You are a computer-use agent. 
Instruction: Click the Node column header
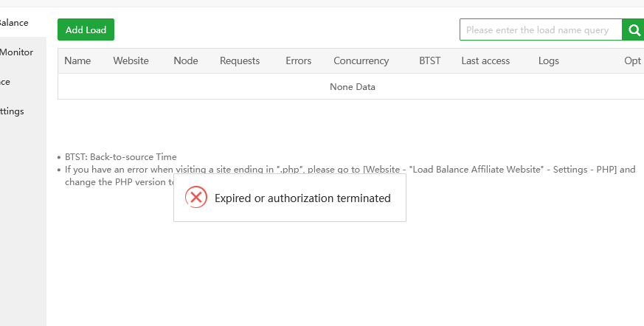pos(186,61)
